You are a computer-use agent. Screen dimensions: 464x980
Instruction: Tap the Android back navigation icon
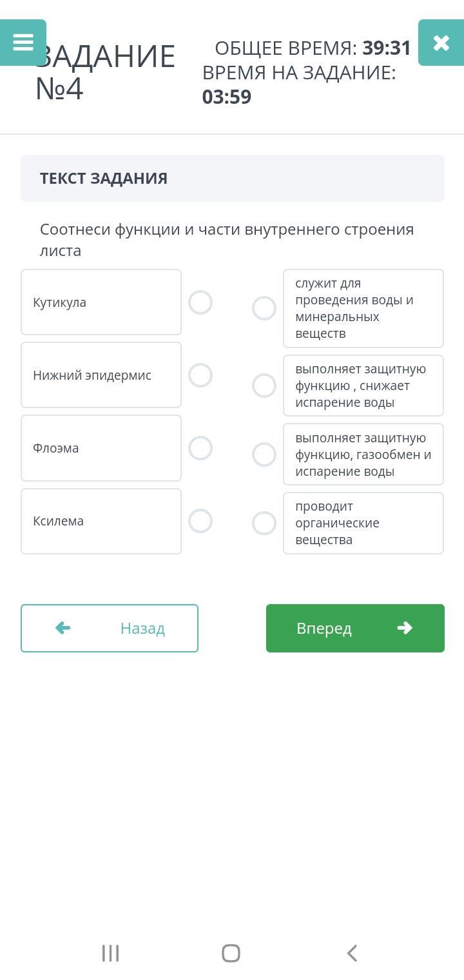click(352, 953)
